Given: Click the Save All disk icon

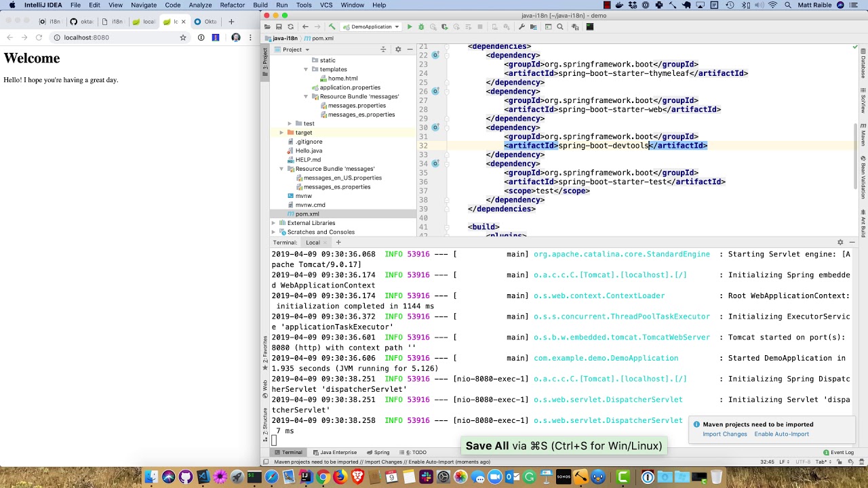Looking at the screenshot, I should tap(279, 27).
